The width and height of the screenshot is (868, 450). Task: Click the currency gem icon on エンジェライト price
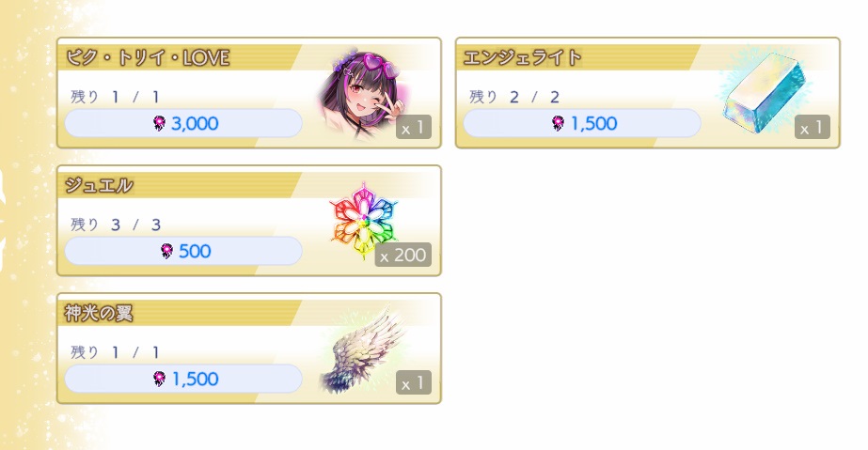tap(559, 123)
